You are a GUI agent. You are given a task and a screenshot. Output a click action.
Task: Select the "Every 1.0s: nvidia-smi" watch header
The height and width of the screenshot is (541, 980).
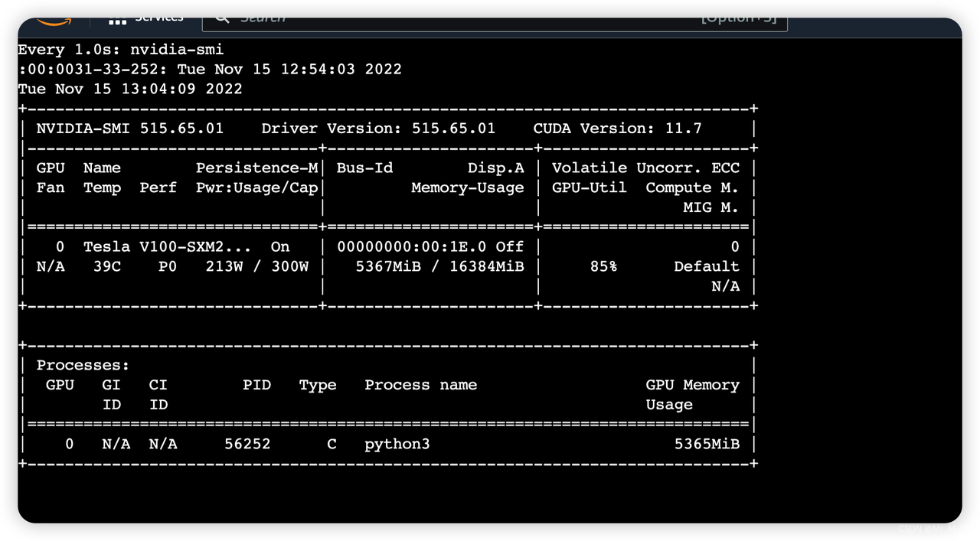click(121, 50)
